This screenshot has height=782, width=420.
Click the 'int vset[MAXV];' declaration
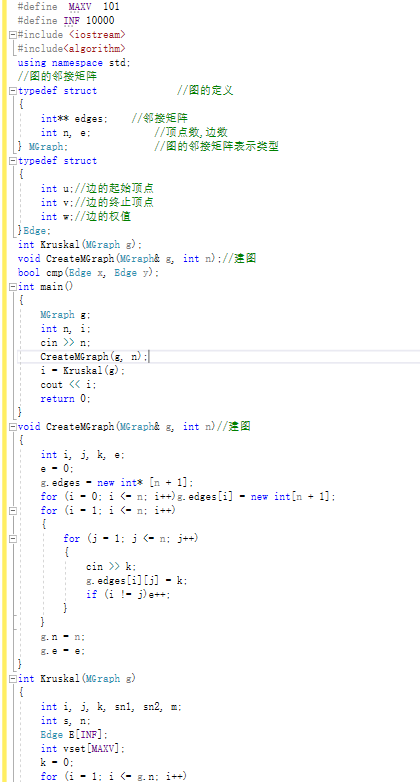click(83, 749)
